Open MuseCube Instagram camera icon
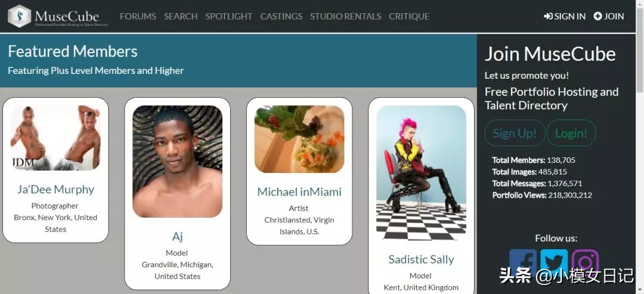The width and height of the screenshot is (644, 294). point(586,262)
